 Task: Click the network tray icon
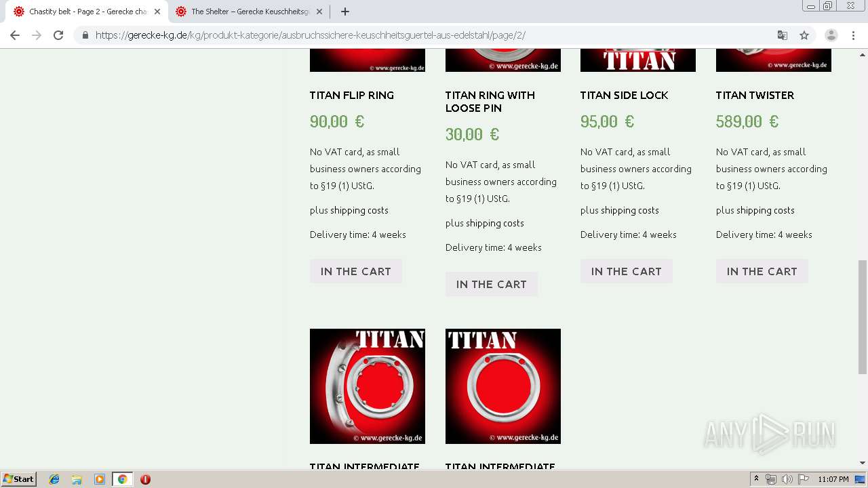[x=771, y=479]
